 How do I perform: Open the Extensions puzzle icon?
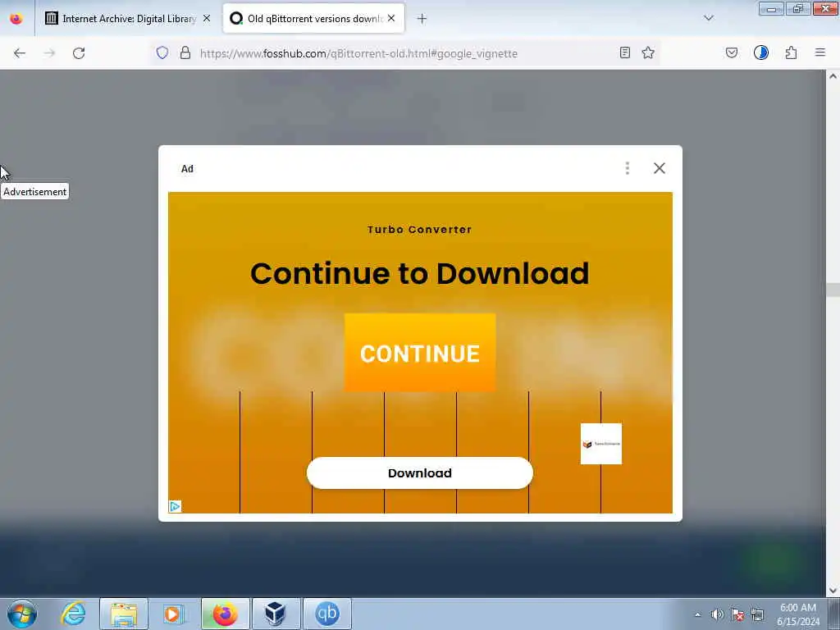pos(792,53)
